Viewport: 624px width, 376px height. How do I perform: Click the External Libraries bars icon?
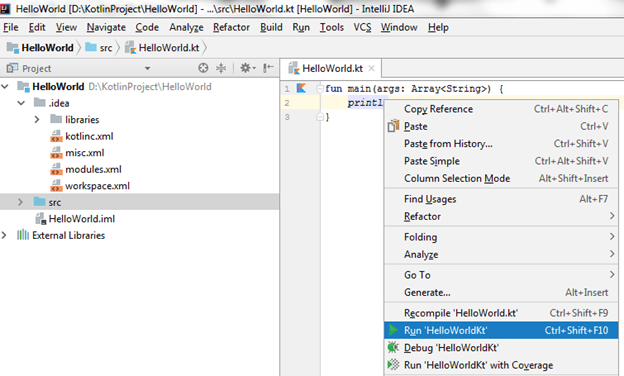coord(23,235)
